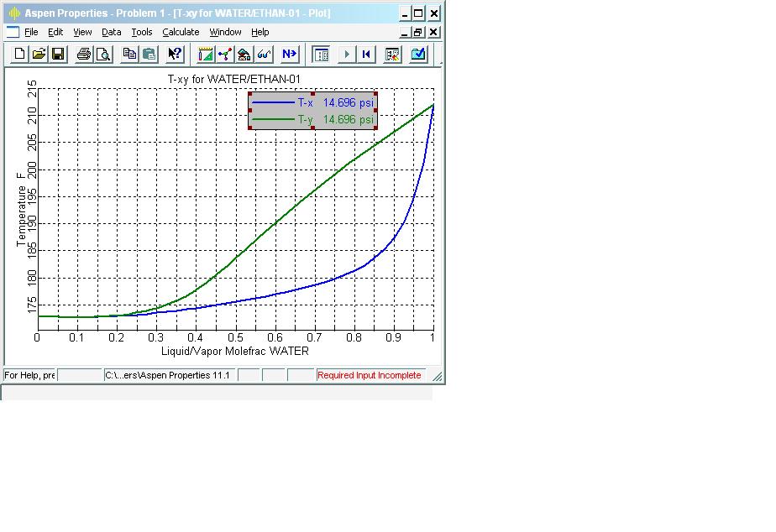Click the Check Results folder icon
This screenshot has width=776, height=532.
[x=418, y=54]
